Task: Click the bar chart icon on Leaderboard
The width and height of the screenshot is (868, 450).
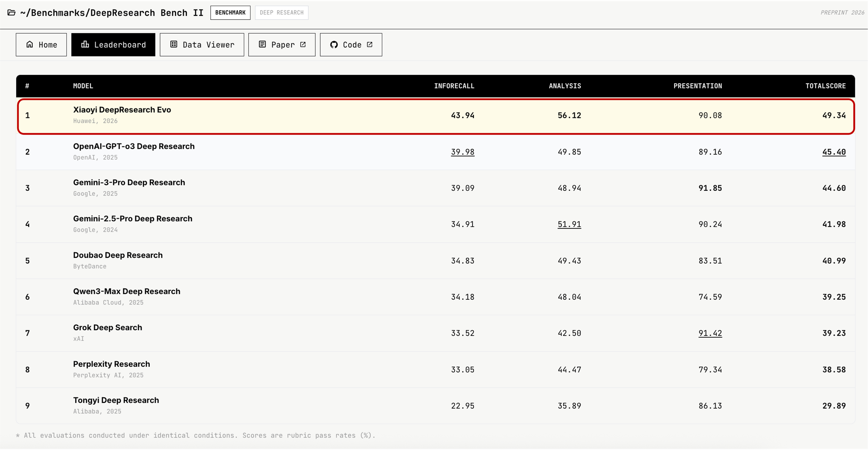Action: coord(85,45)
